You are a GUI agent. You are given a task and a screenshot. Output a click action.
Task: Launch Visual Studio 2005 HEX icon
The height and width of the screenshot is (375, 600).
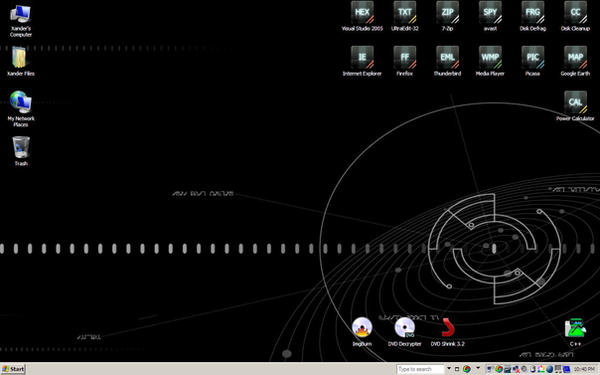[362, 16]
